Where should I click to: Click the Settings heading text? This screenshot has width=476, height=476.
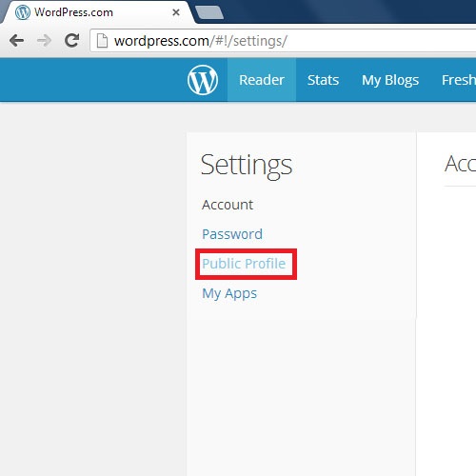tap(247, 166)
